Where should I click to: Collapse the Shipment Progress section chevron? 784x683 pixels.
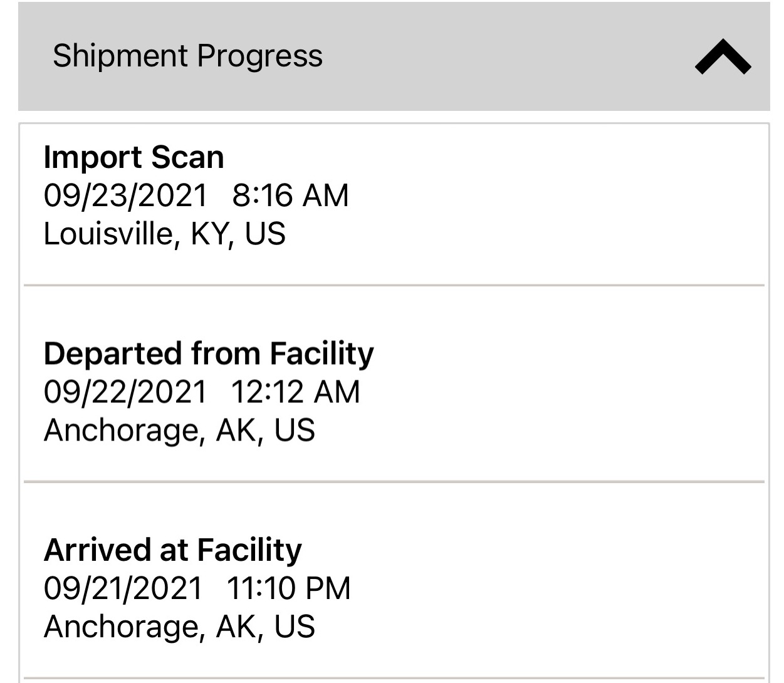[x=723, y=57]
